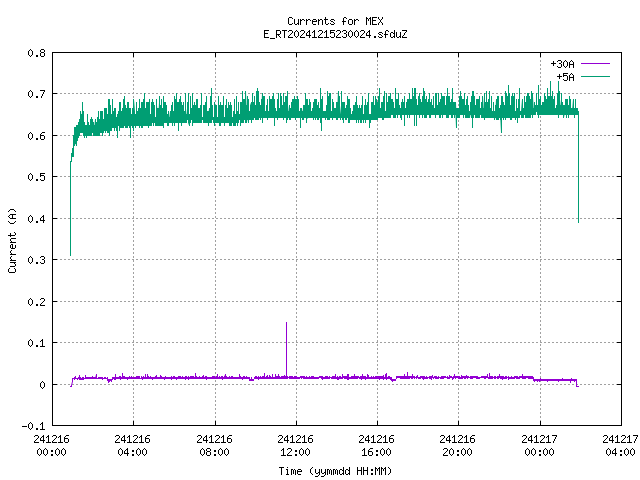Screen dimensions: 640x480
Task: Click the +30A legend label
Action: [562, 64]
